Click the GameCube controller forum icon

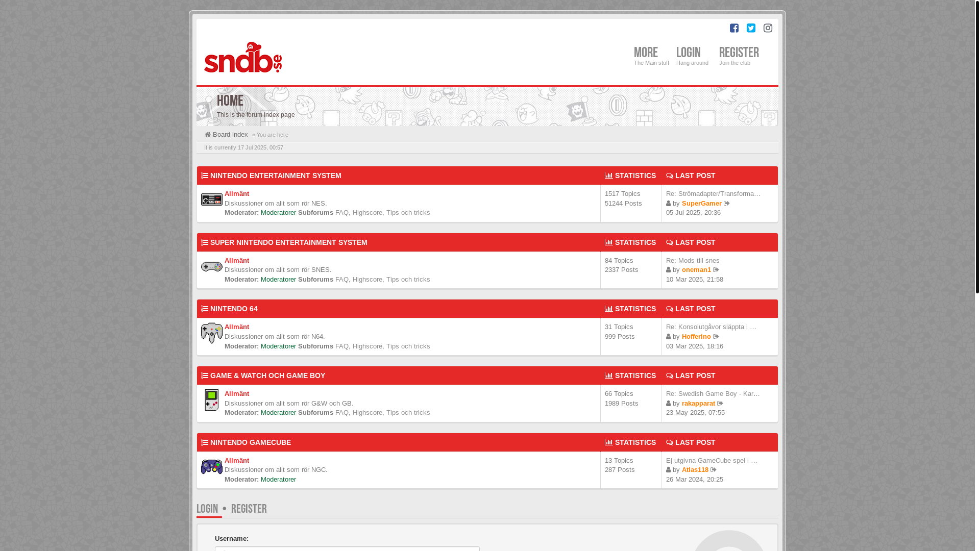211,467
